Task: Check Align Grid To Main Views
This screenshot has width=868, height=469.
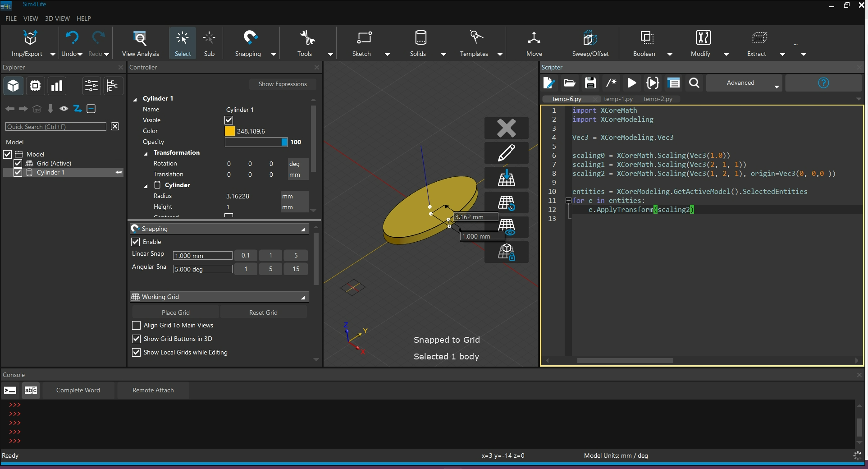Action: [137, 326]
